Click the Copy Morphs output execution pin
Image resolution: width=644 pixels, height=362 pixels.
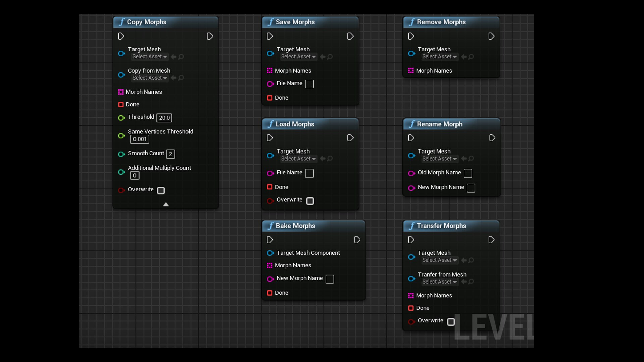[210, 36]
